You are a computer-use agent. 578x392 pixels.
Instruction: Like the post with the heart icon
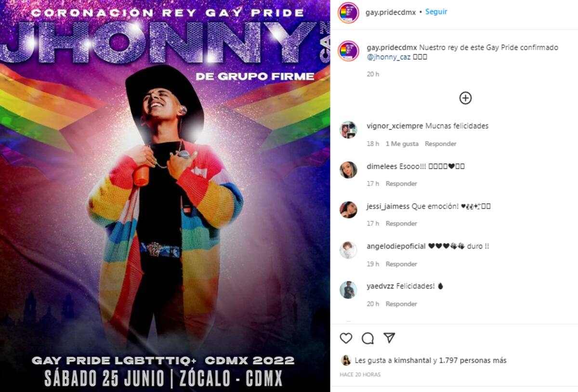point(346,338)
